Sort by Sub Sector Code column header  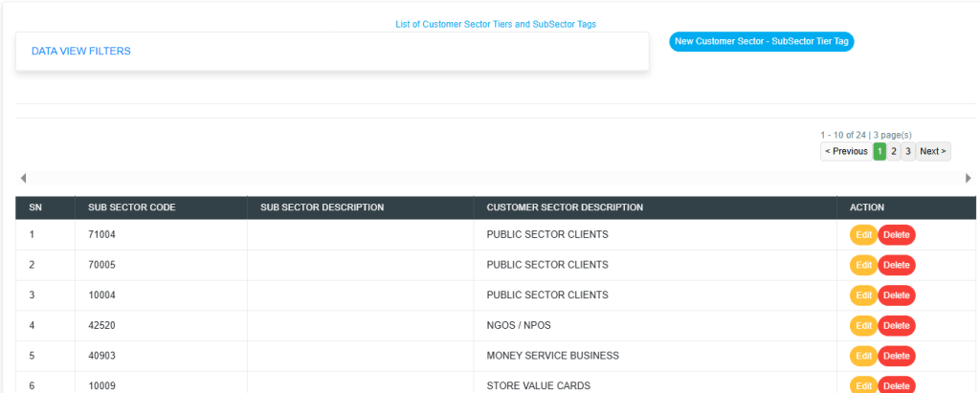coord(131,207)
